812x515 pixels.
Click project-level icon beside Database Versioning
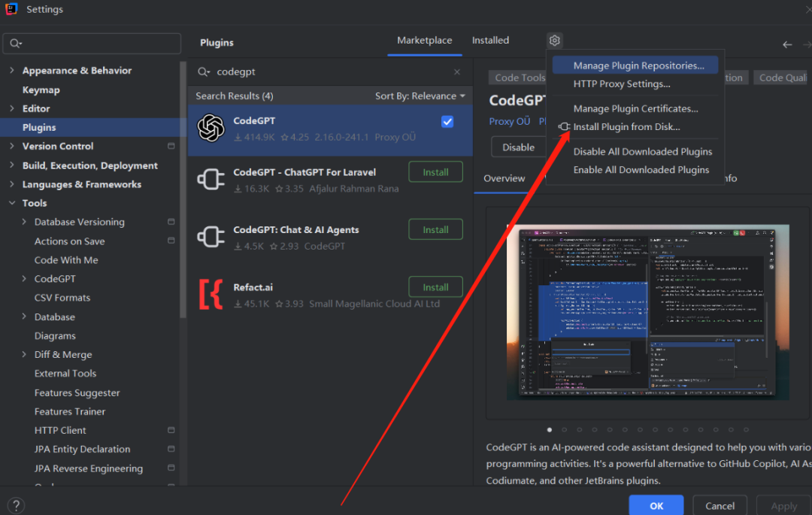point(171,222)
